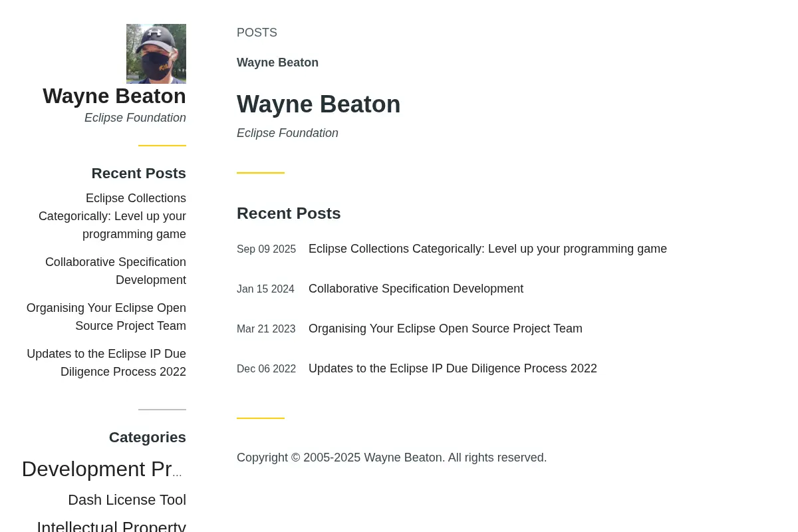Viewport: 798px width, 532px height.
Task: Click the bold 'Wayne Beaton' breadcrumb text
Action: (277, 63)
